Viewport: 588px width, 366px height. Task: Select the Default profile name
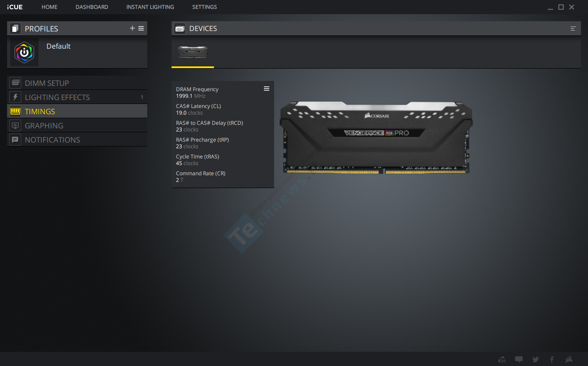click(x=58, y=46)
